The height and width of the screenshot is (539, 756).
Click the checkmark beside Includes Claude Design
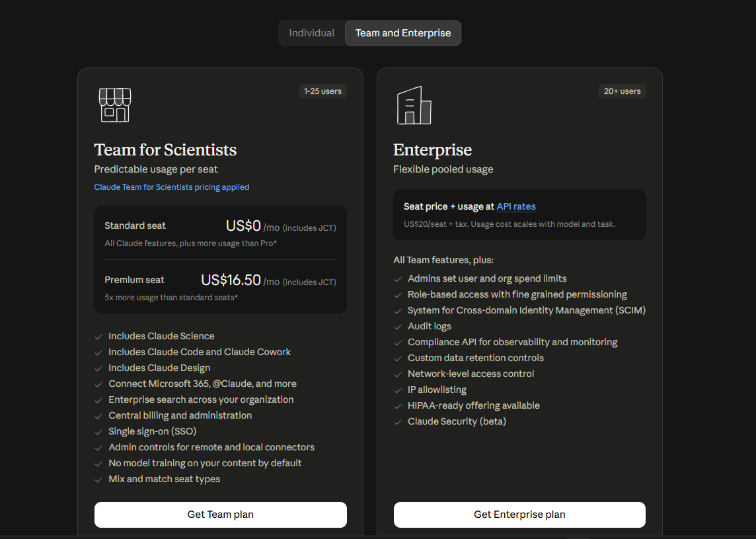99,368
